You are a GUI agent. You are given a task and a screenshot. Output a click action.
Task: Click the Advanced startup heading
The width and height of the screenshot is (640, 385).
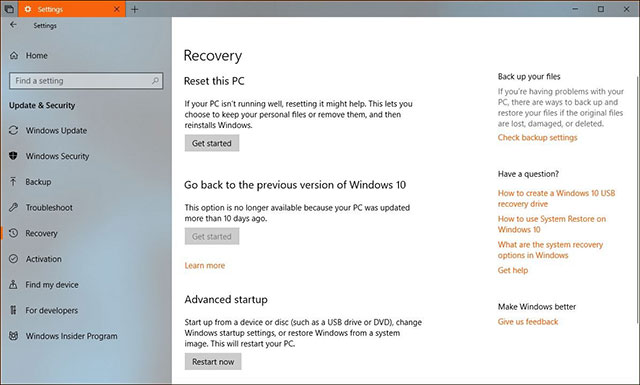tap(226, 300)
